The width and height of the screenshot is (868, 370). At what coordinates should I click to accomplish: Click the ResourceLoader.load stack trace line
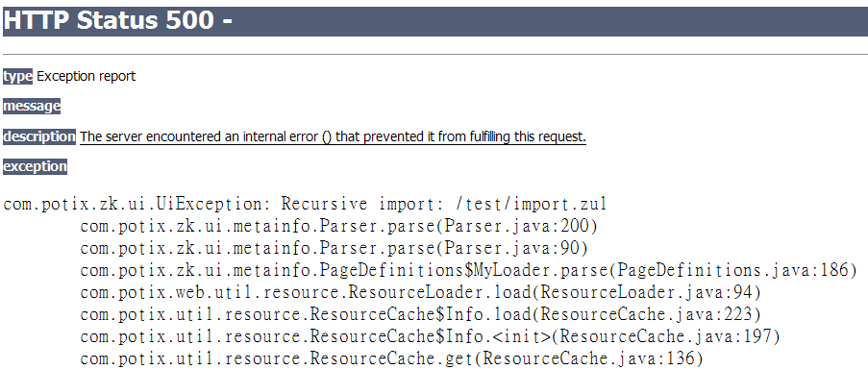coord(421,292)
